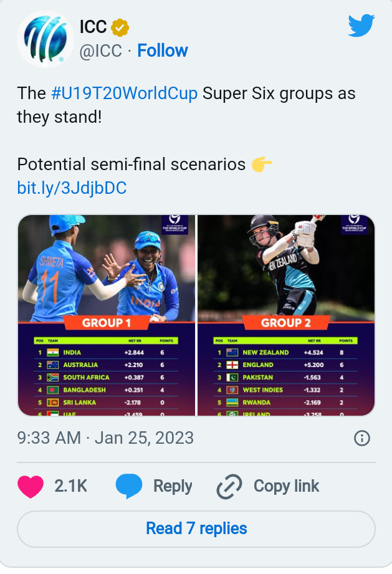Click the tweet info circle icon
The height and width of the screenshot is (574, 392).
tap(361, 438)
